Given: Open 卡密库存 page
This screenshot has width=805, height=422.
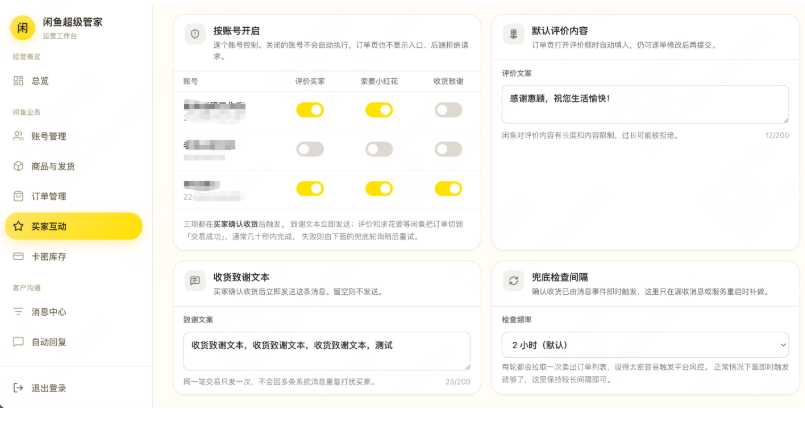Looking at the screenshot, I should 73,256.
